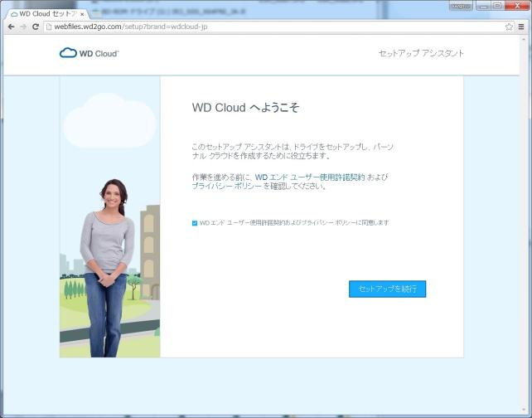Focus the address bar URL field
This screenshot has width=532, height=418.
click(249, 27)
